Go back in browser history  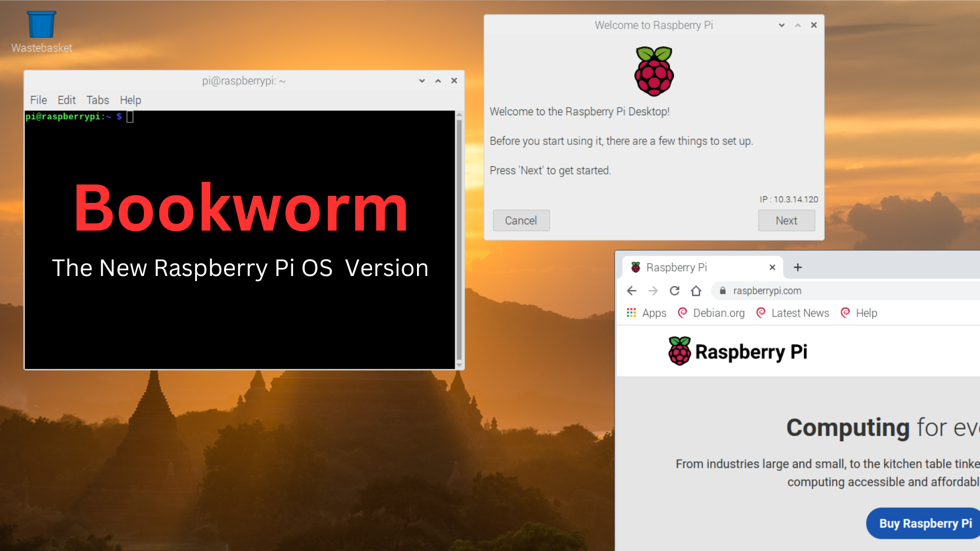[631, 290]
